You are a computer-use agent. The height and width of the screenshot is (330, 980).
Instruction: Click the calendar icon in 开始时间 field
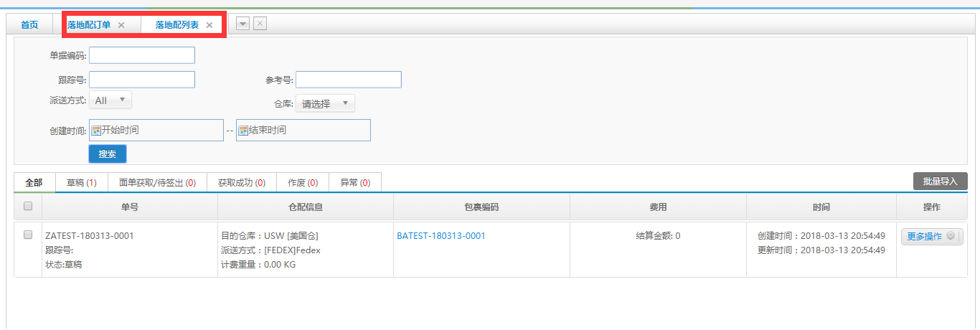pyautogui.click(x=96, y=131)
